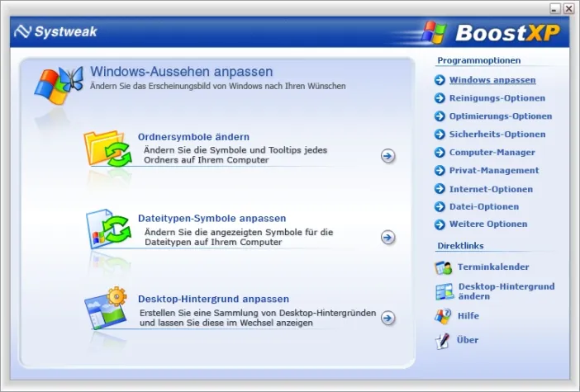Open Reinigungs-Optionen in the sidebar
The image size is (580, 392).
(x=497, y=98)
